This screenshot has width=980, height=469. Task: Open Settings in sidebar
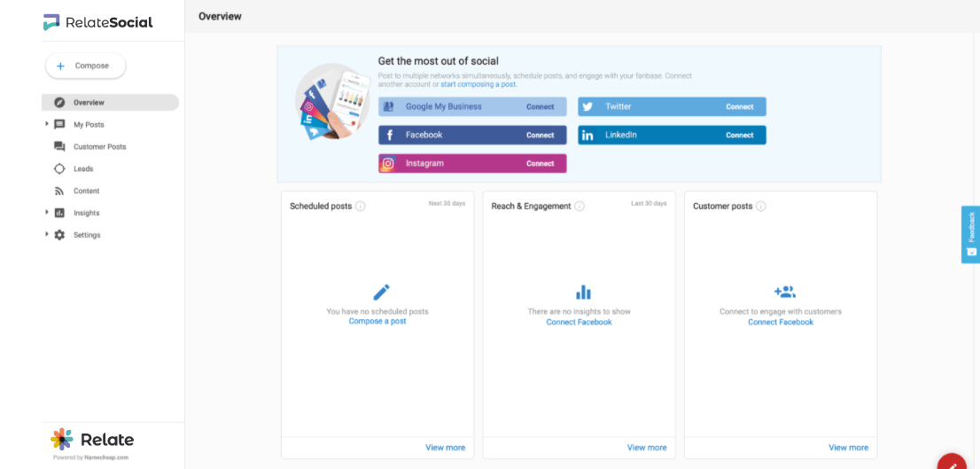coord(87,235)
